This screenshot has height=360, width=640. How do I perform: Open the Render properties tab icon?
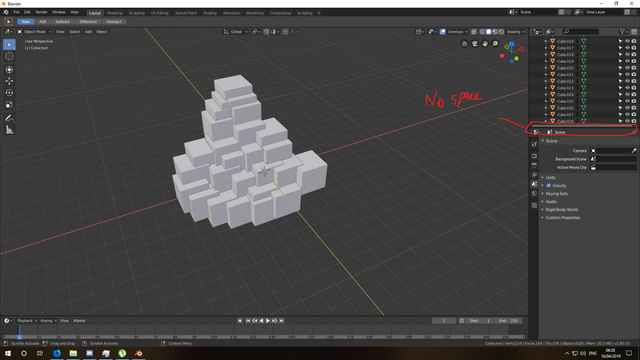click(534, 156)
